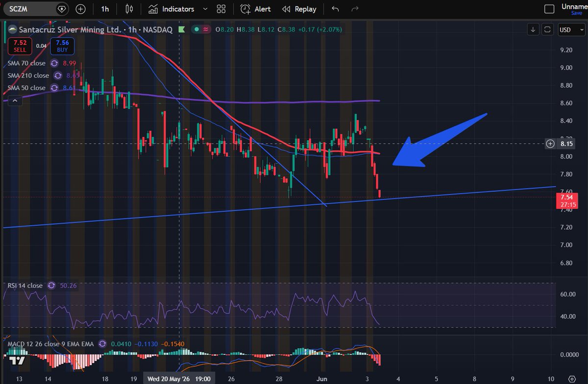Select the MACD 12 26 close indicator legend
Viewport: 588px width, 384px height.
(x=51, y=343)
